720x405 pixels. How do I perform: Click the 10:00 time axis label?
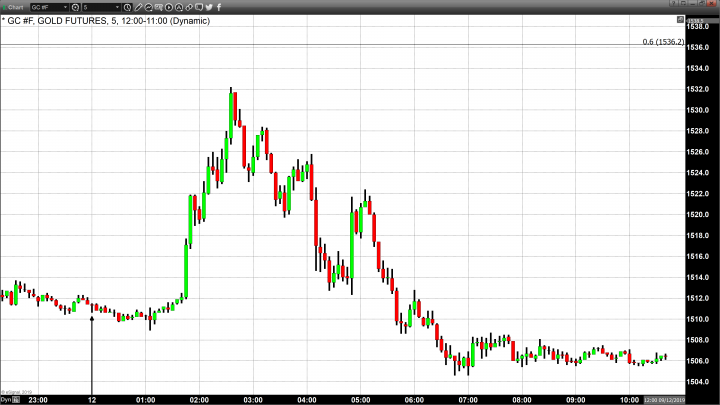coord(629,400)
